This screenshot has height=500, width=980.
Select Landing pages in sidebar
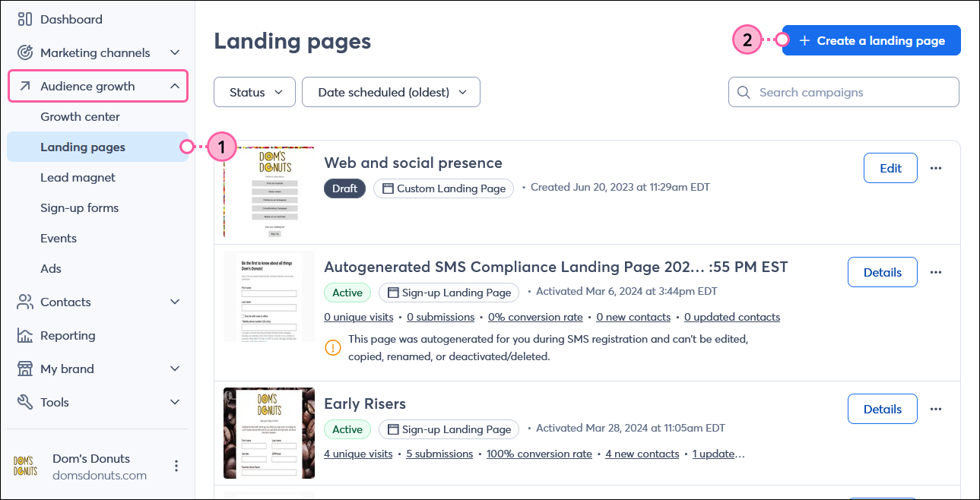[x=97, y=147]
